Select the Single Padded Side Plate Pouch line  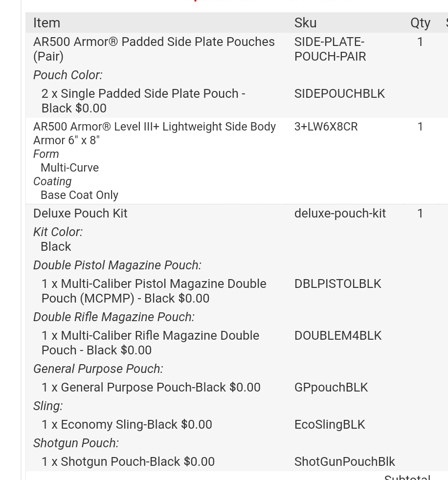tap(143, 101)
